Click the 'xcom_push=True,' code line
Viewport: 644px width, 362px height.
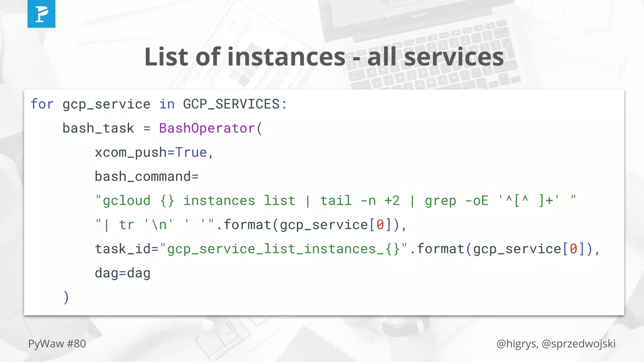(154, 152)
